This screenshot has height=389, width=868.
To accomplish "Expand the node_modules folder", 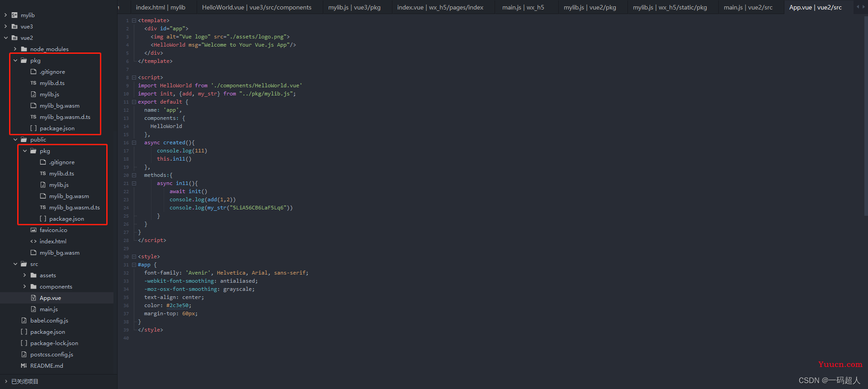I will (x=15, y=49).
